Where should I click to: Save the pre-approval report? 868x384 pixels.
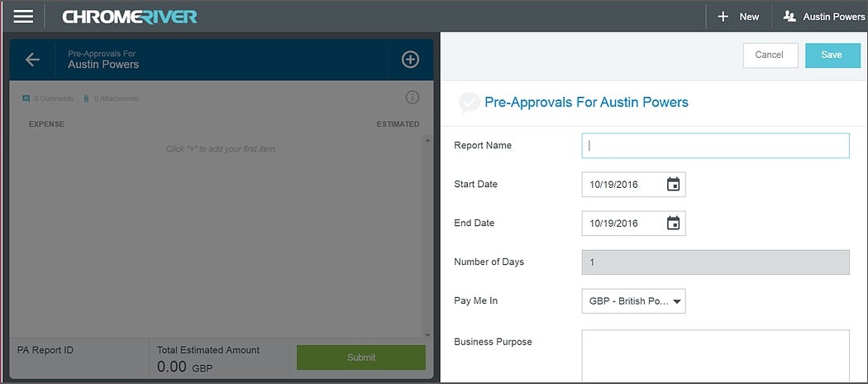831,55
